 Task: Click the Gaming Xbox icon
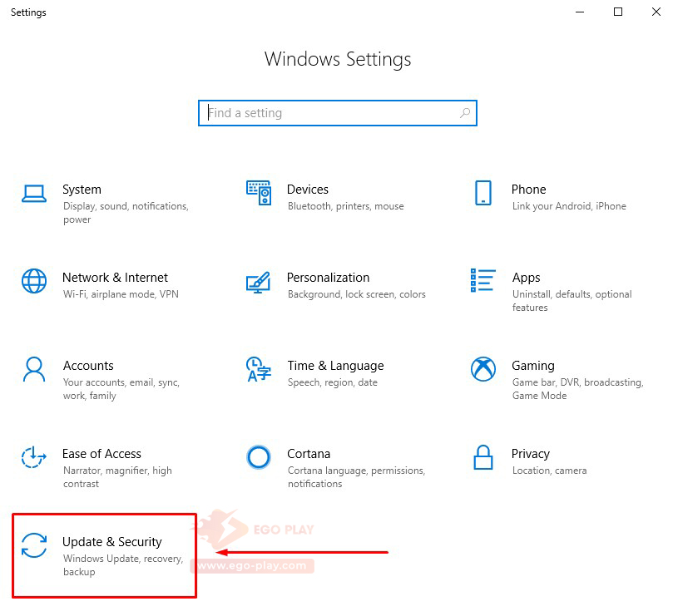482,369
